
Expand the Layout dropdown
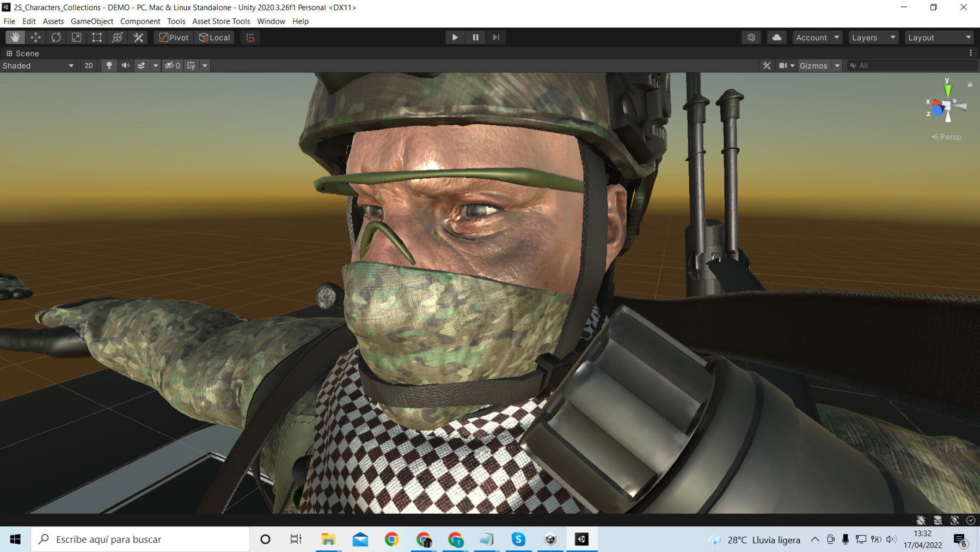click(939, 37)
